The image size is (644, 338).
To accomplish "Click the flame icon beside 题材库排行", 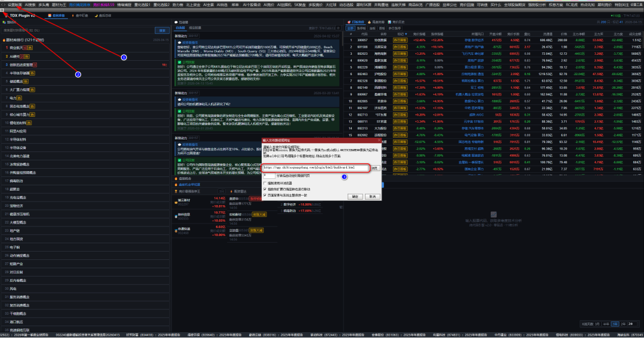I will coord(4,40).
